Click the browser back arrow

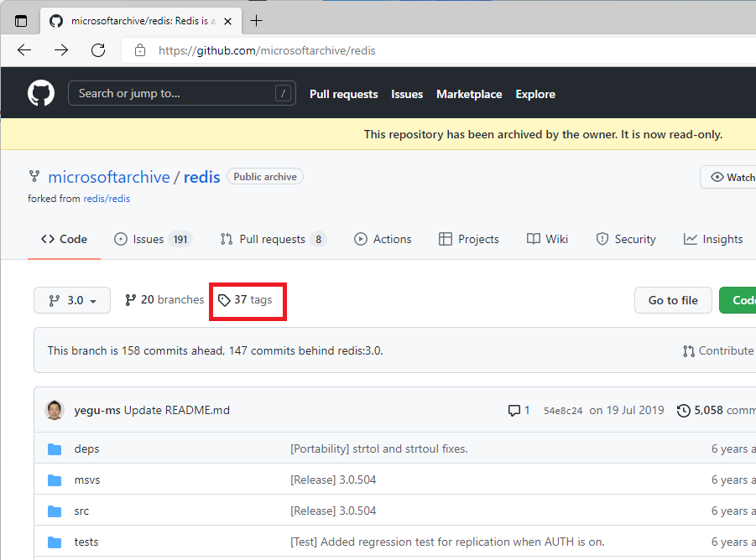coord(24,50)
